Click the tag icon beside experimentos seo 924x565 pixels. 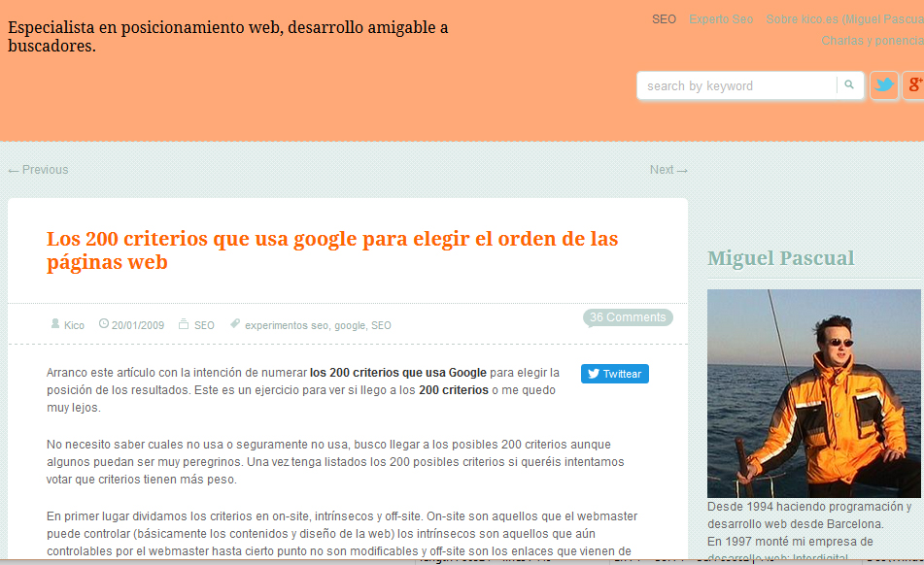coord(234,323)
